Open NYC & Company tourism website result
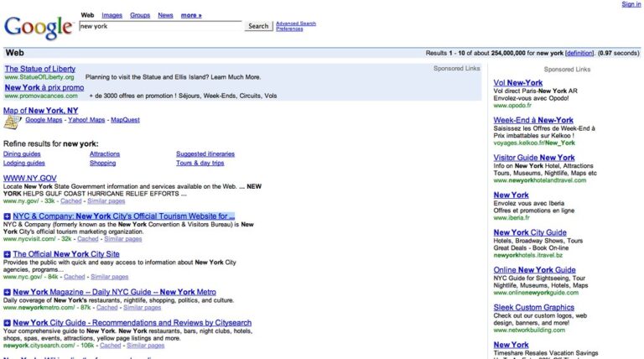 click(x=123, y=216)
